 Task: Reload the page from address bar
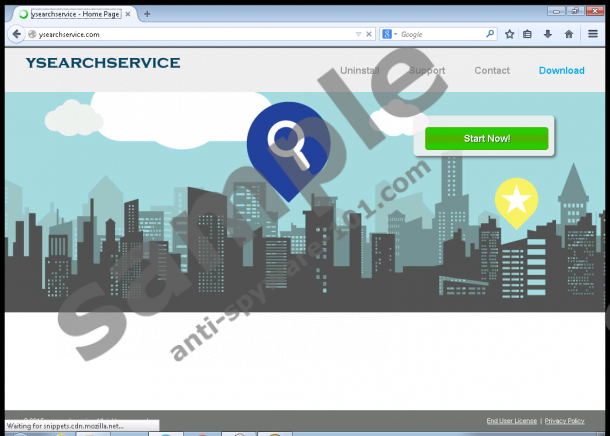tap(370, 34)
